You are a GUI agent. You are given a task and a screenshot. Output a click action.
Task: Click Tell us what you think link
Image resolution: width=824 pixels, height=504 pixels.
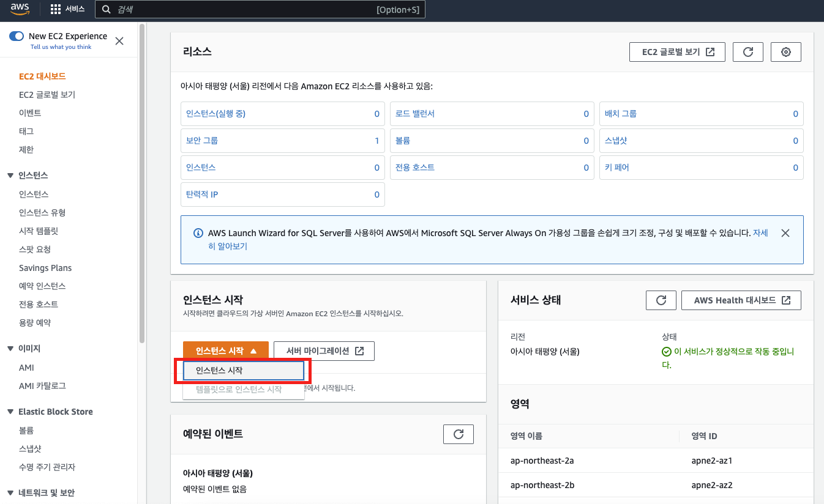click(x=61, y=47)
